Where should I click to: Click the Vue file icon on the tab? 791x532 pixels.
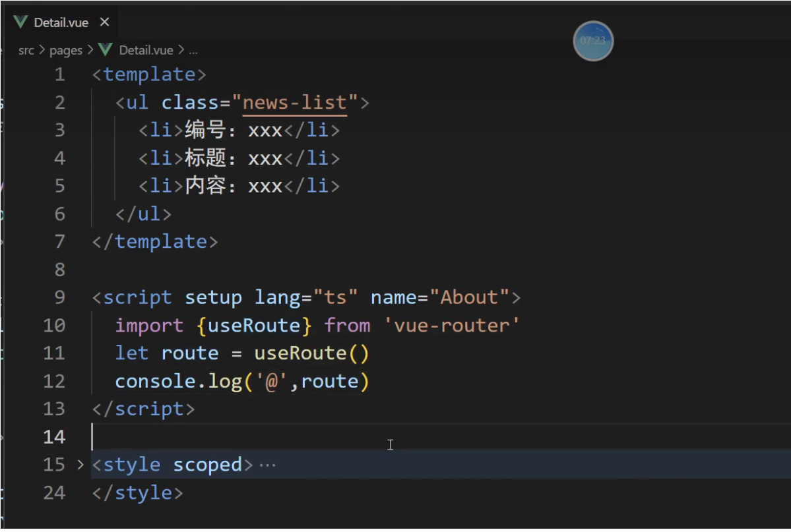pos(20,22)
